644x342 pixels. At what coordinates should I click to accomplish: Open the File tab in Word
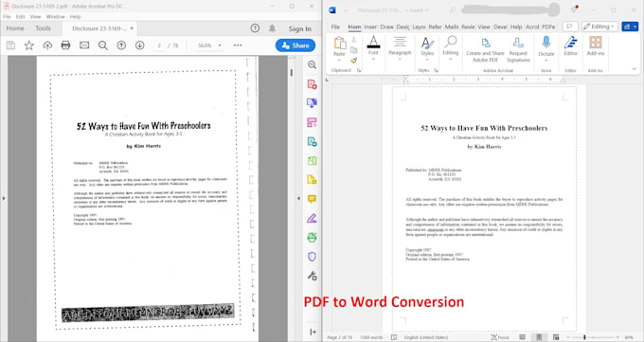pyautogui.click(x=335, y=27)
